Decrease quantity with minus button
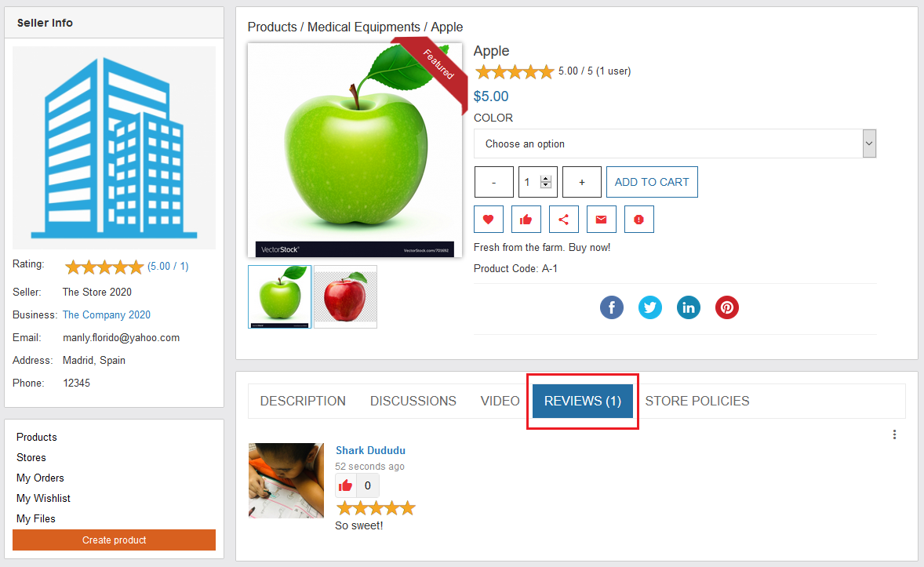Screen dimensions: 924x567 (494, 182)
